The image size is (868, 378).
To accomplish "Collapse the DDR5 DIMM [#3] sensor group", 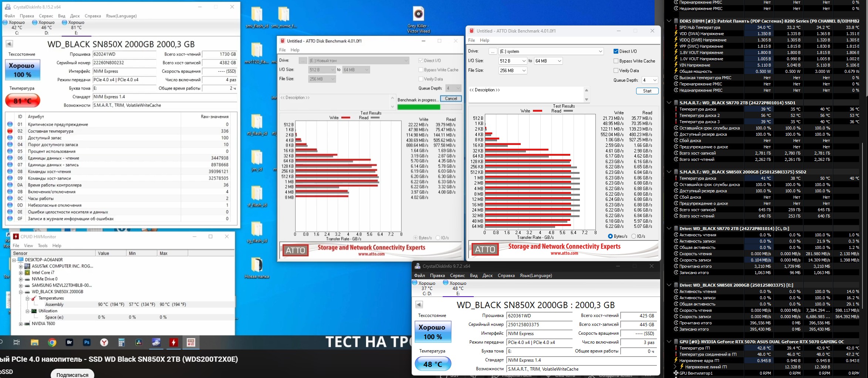I will [x=669, y=21].
